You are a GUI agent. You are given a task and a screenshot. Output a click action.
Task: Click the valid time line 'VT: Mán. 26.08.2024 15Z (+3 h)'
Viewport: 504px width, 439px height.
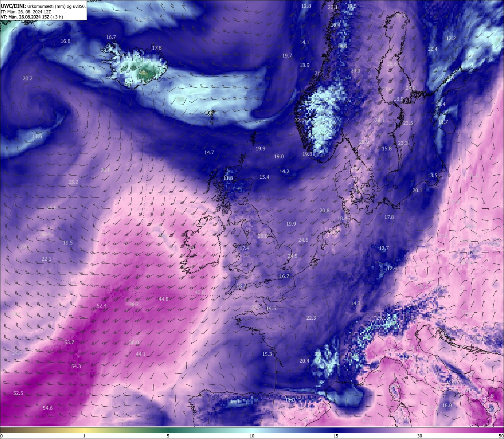[32, 17]
